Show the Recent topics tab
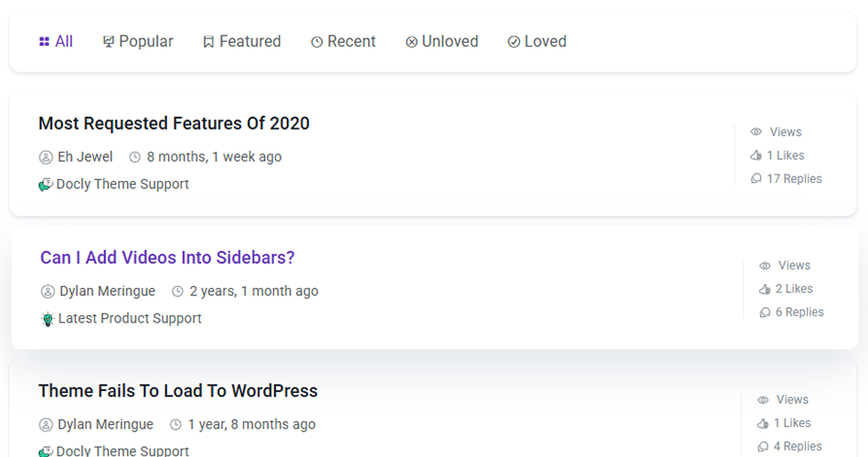Viewport: 868px width, 457px height. pyautogui.click(x=344, y=41)
